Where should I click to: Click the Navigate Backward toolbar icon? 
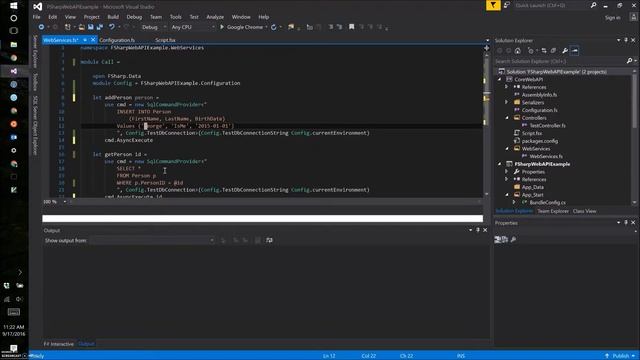[x=41, y=27]
